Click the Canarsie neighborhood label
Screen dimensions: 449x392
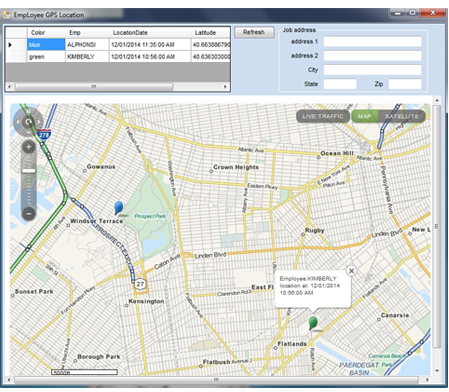(x=395, y=315)
